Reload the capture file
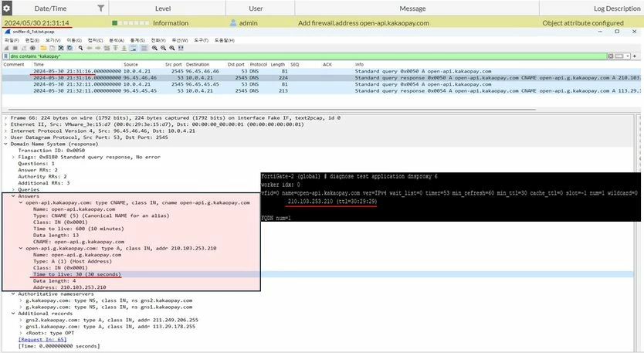 coord(69,48)
